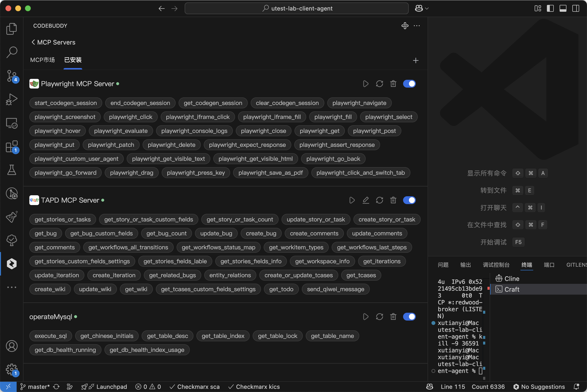This screenshot has width=587, height=392.
Task: Click the playwright_navigate tool tag
Action: point(359,103)
